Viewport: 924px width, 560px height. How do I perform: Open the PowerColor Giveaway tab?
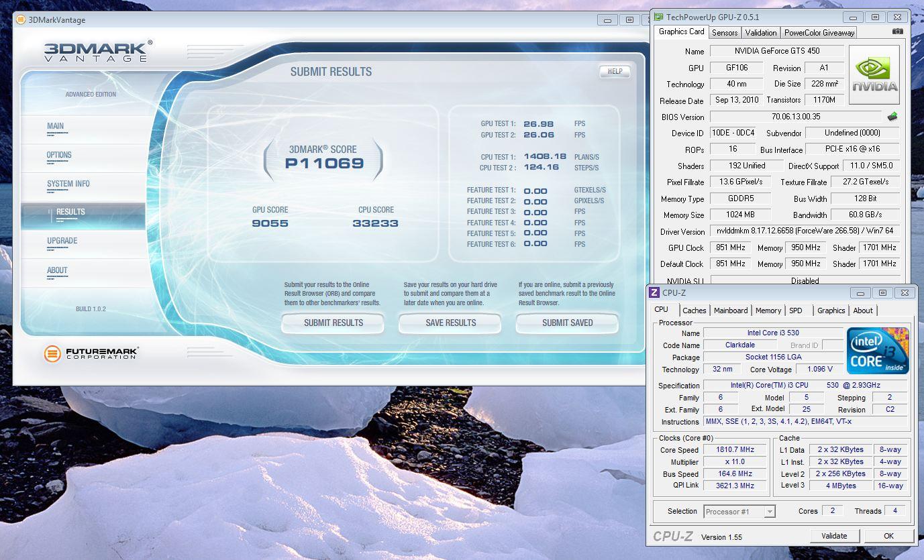coord(819,32)
